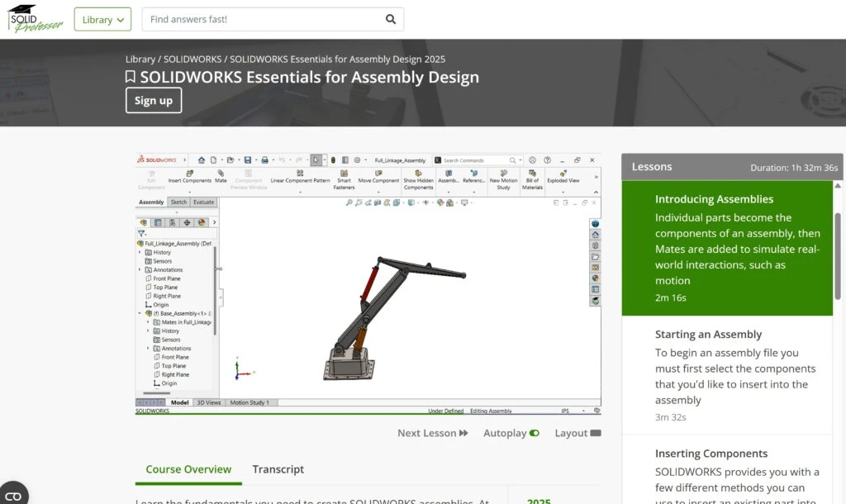Toggle the Layout view button
The width and height of the screenshot is (846, 504).
point(596,433)
